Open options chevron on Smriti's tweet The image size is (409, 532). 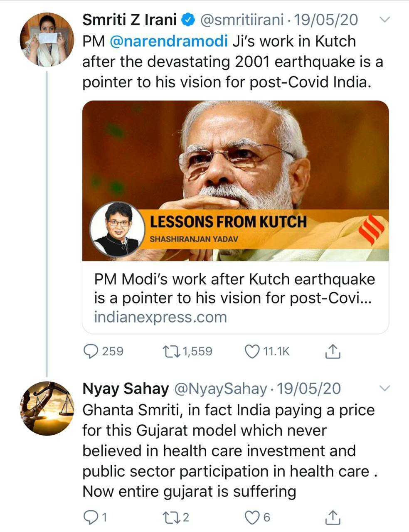click(385, 20)
